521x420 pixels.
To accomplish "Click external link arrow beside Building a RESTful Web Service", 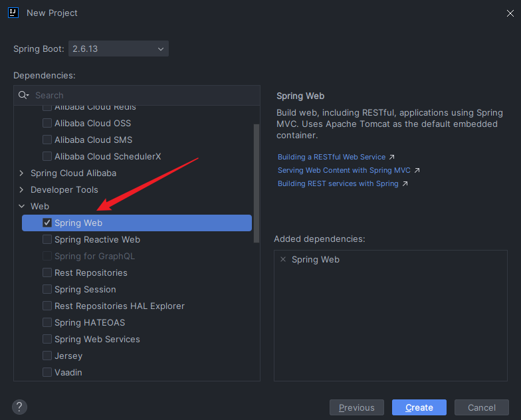I will pos(392,157).
